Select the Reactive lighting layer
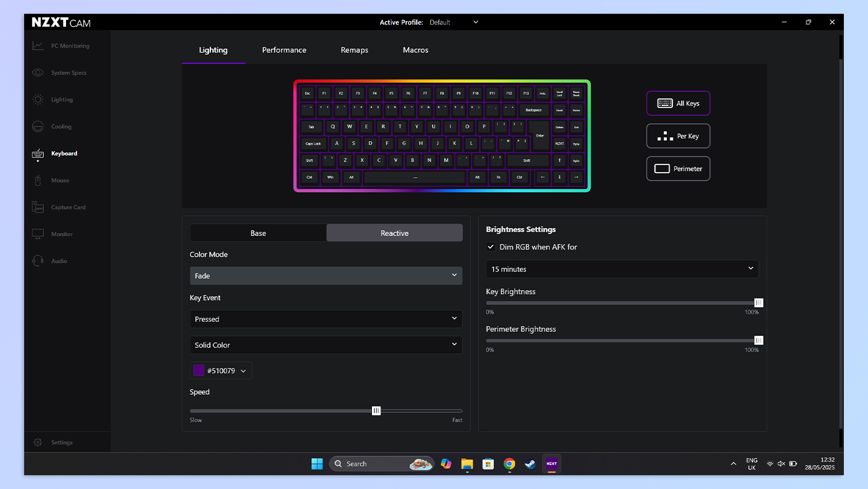This screenshot has width=868, height=489. 394,233
